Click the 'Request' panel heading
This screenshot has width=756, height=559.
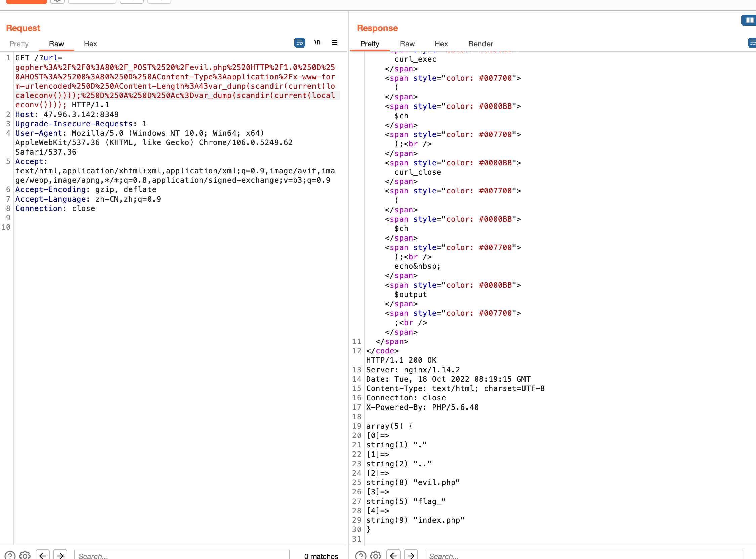[23, 28]
